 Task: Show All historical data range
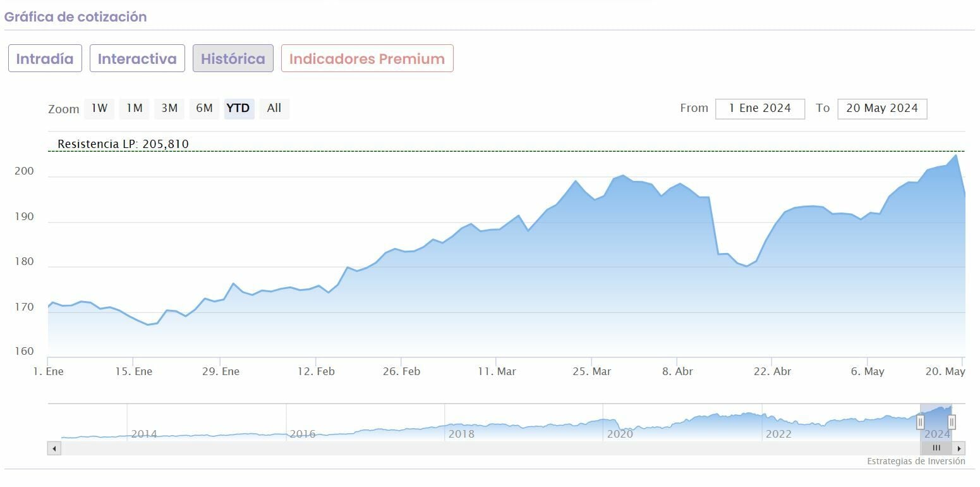274,108
